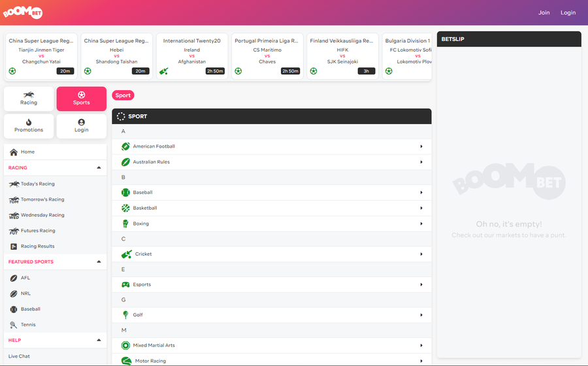Image resolution: width=588 pixels, height=366 pixels.
Task: Collapse the RACING sidebar section
Action: (99, 167)
